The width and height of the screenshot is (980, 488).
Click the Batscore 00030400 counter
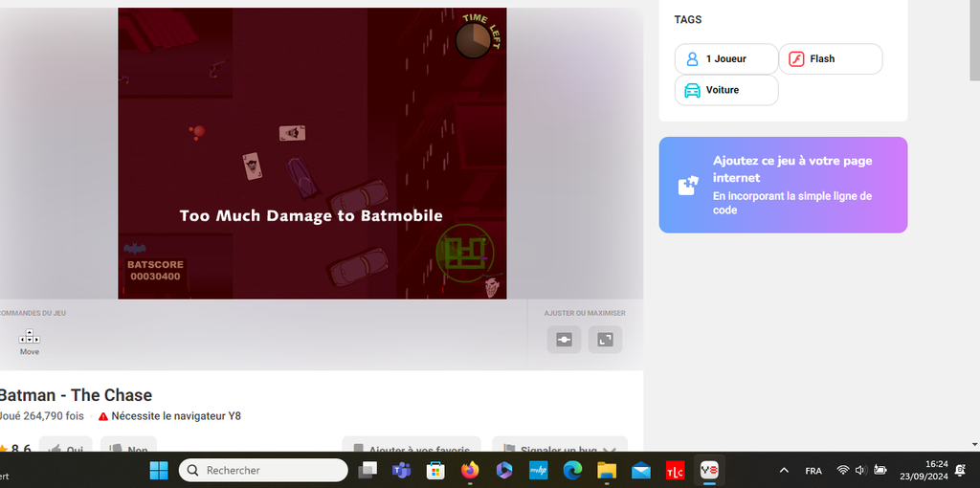(x=155, y=271)
